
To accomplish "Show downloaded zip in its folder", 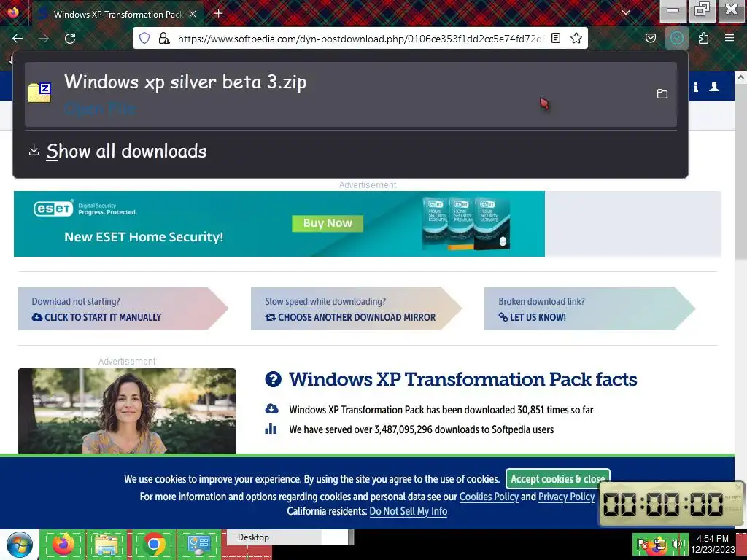I will click(662, 94).
